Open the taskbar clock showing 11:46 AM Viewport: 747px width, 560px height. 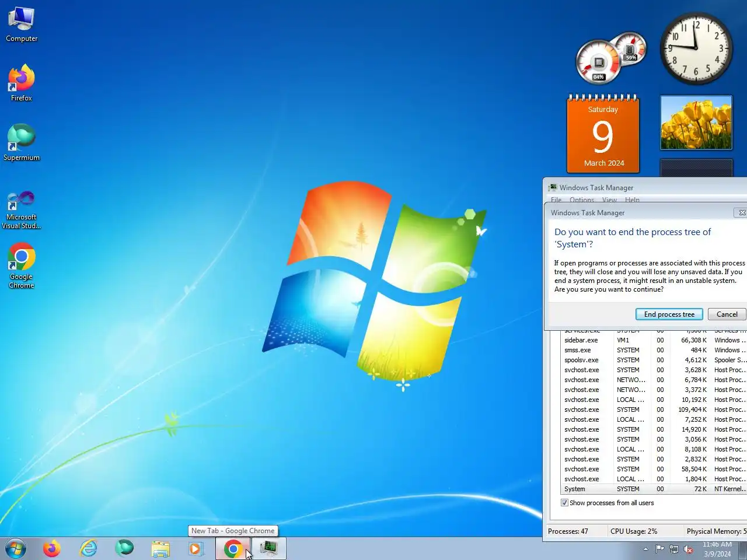717,549
